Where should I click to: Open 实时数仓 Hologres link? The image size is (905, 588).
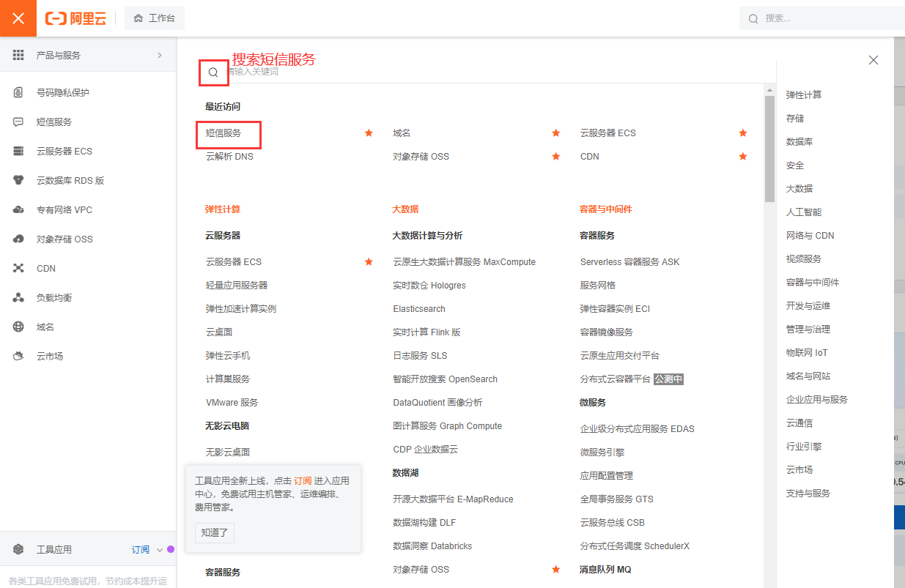coord(429,286)
